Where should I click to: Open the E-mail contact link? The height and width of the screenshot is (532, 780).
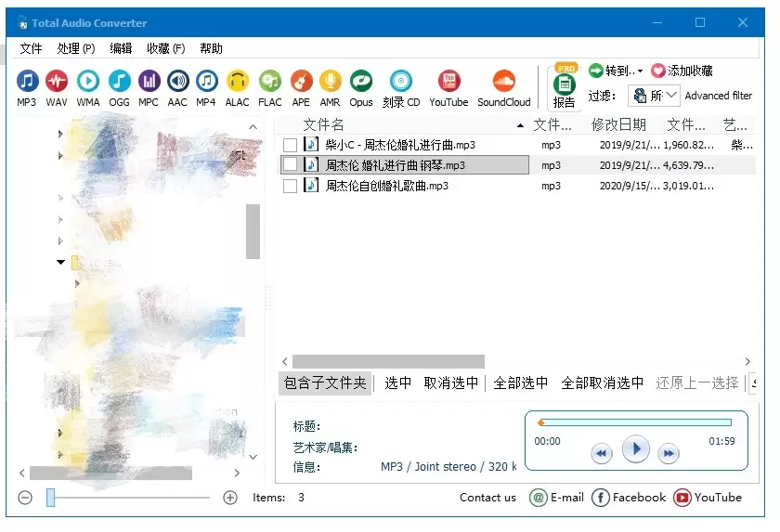pos(556,498)
